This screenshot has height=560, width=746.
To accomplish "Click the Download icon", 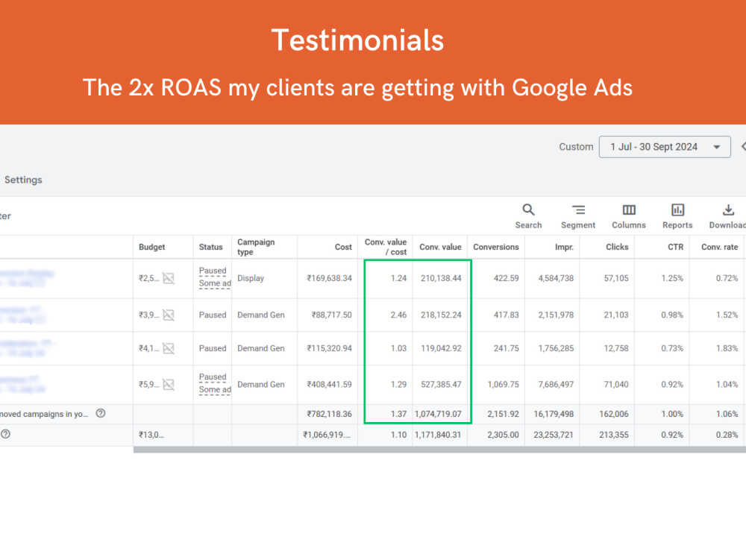I will click(728, 210).
